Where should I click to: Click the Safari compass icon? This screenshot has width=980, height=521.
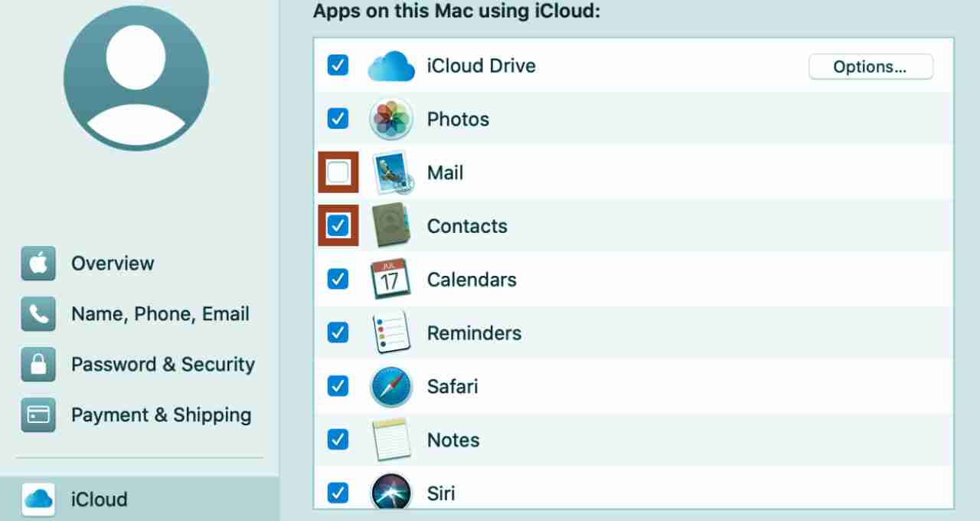pyautogui.click(x=391, y=386)
